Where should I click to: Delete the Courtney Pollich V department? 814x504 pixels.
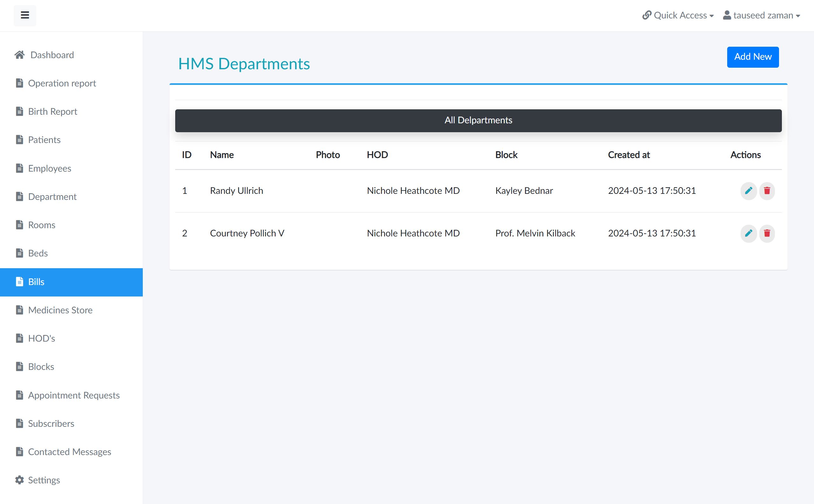(x=767, y=233)
